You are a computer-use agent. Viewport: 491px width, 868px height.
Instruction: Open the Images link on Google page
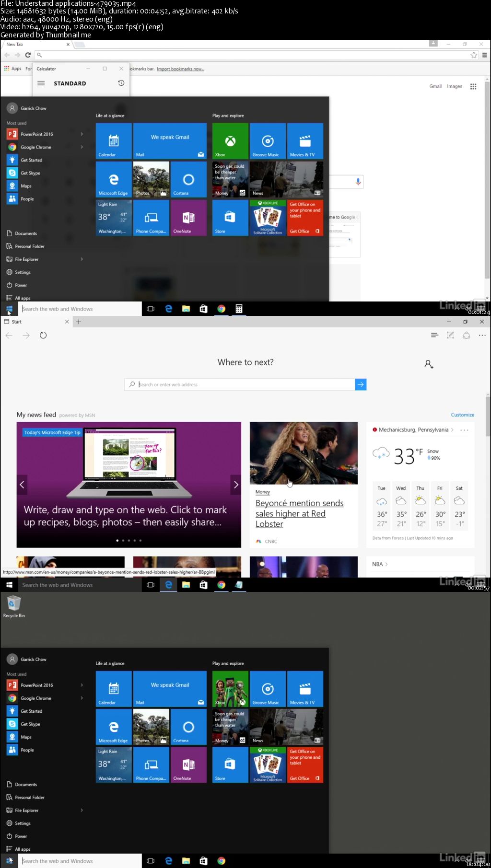tap(455, 86)
